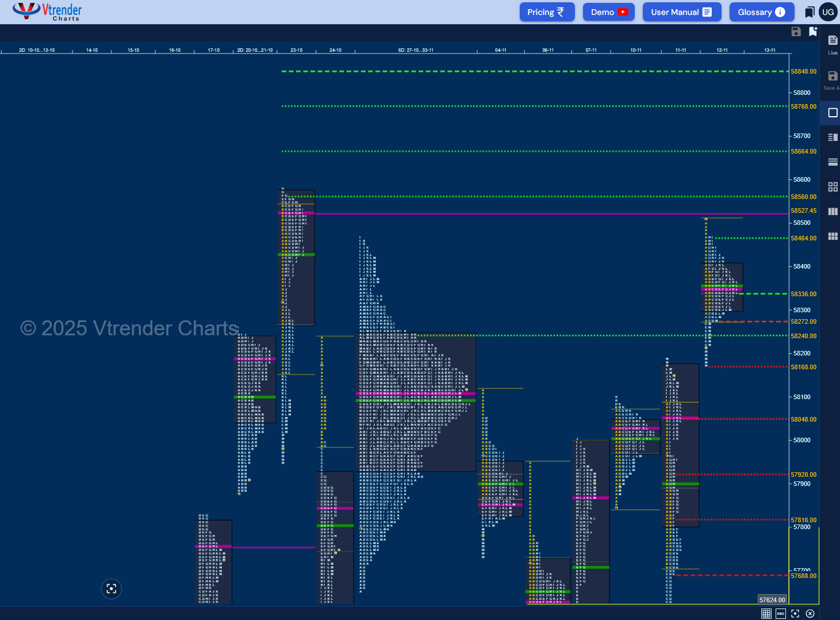This screenshot has height=620, width=840.
Task: Toggle the ABC letter display in bottom bar
Action: tap(780, 613)
